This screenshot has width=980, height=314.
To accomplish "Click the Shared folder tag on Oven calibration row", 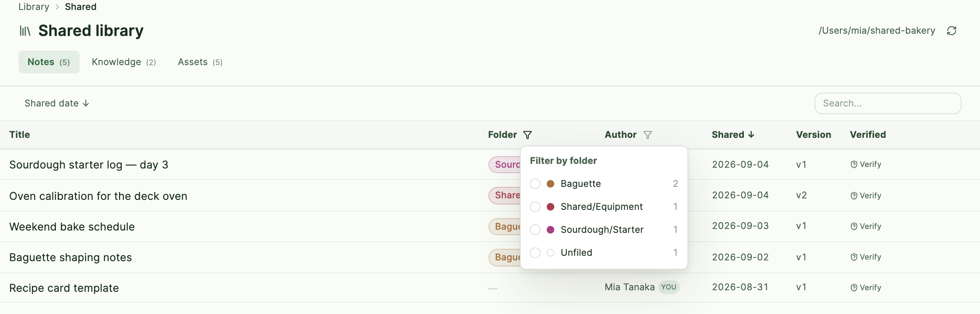I will [x=505, y=195].
